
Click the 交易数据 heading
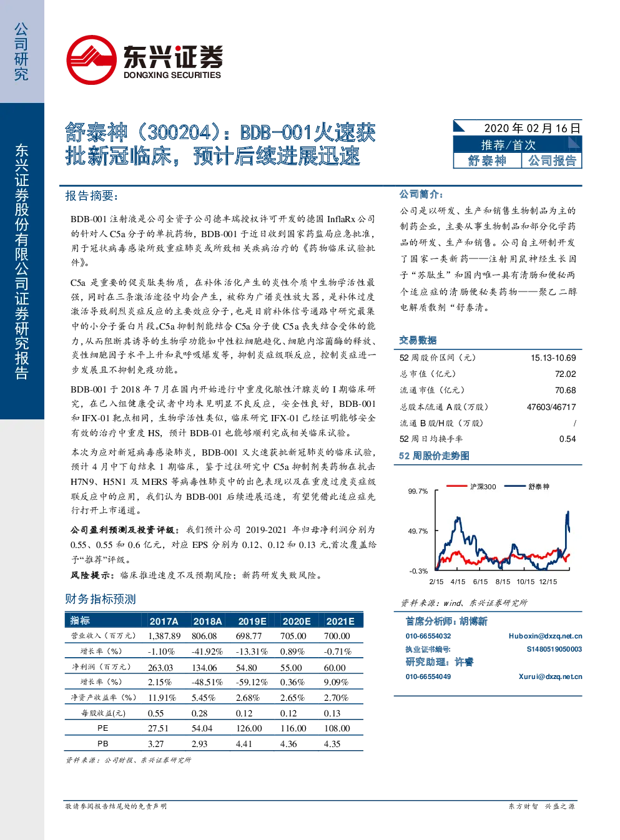click(x=418, y=340)
